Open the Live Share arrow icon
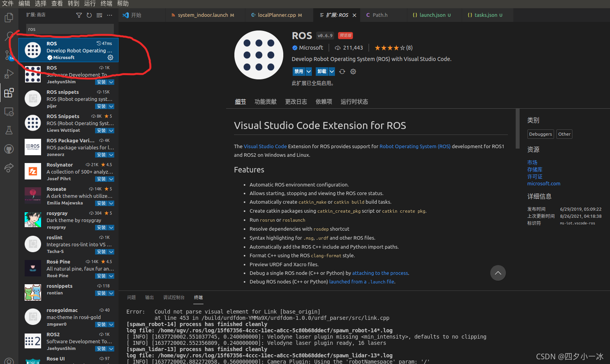The height and width of the screenshot is (364, 610). click(x=9, y=168)
